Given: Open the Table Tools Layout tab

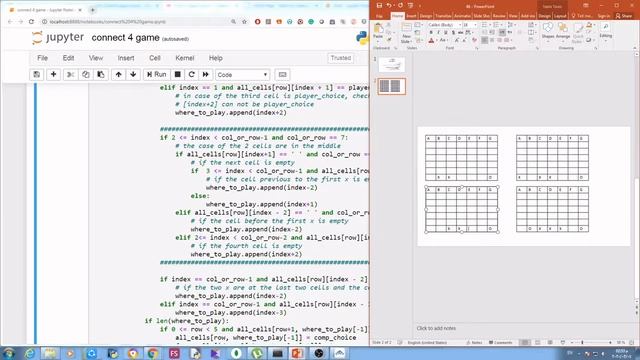Looking at the screenshot, I should 560,16.
